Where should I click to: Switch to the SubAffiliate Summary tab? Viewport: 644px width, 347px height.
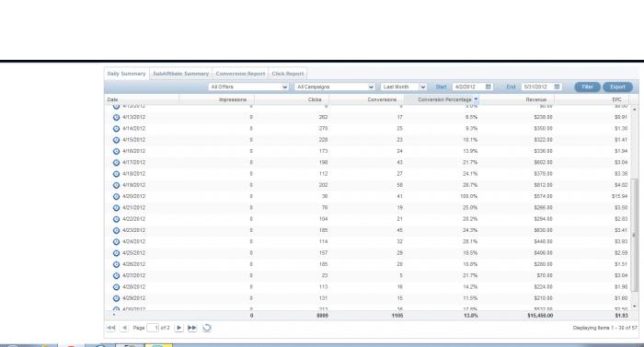click(180, 74)
